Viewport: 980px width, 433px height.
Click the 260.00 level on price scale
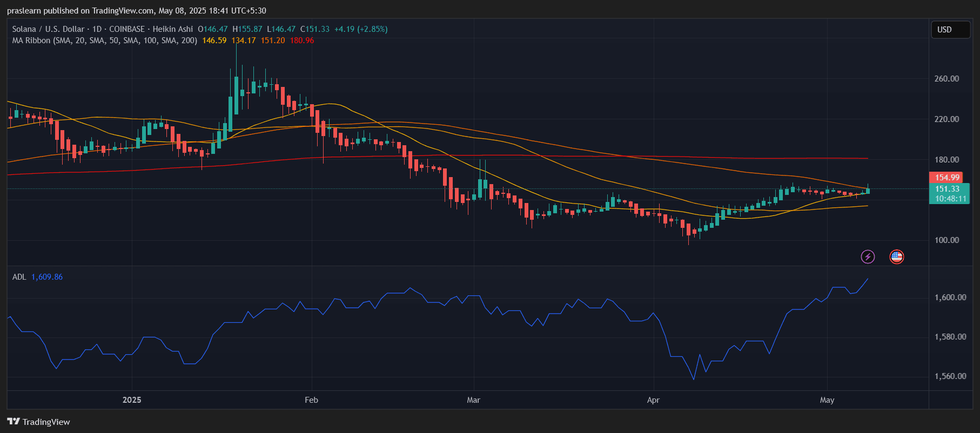[x=947, y=79]
